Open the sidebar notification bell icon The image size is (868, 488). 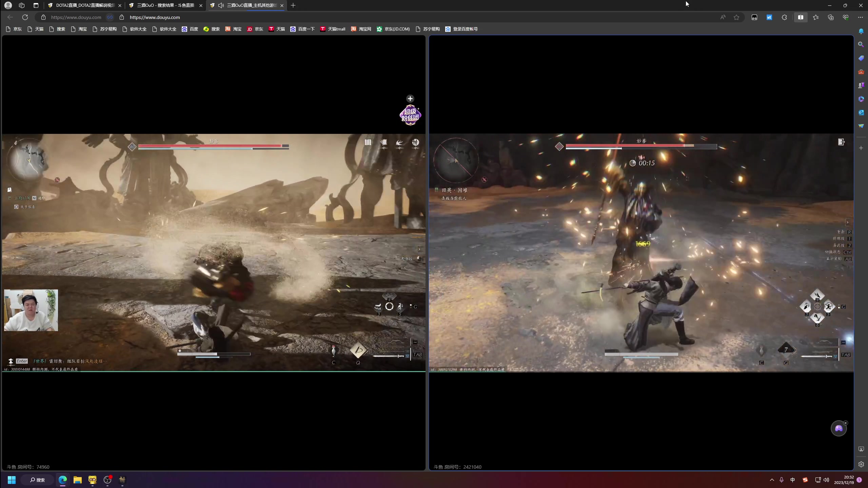(861, 32)
